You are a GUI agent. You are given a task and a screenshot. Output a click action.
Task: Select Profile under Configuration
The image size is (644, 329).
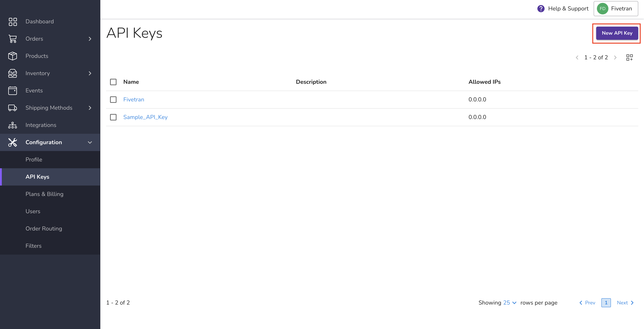tap(50, 159)
